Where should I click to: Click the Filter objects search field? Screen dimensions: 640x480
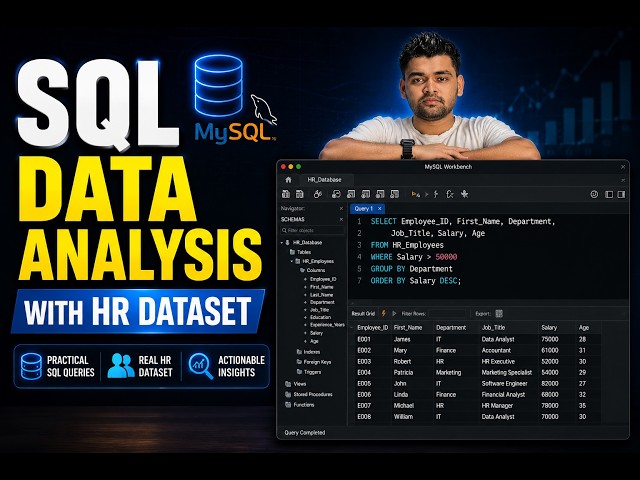click(312, 231)
